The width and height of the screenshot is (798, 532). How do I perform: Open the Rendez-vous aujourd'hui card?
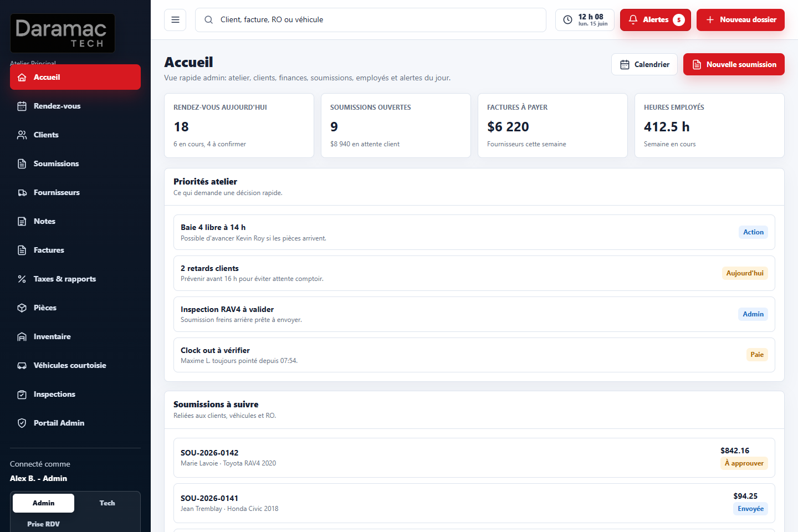click(239, 125)
